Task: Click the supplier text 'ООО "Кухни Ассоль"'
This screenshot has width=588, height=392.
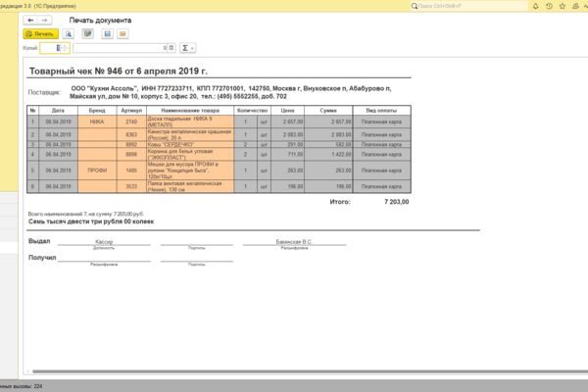Action: click(104, 88)
